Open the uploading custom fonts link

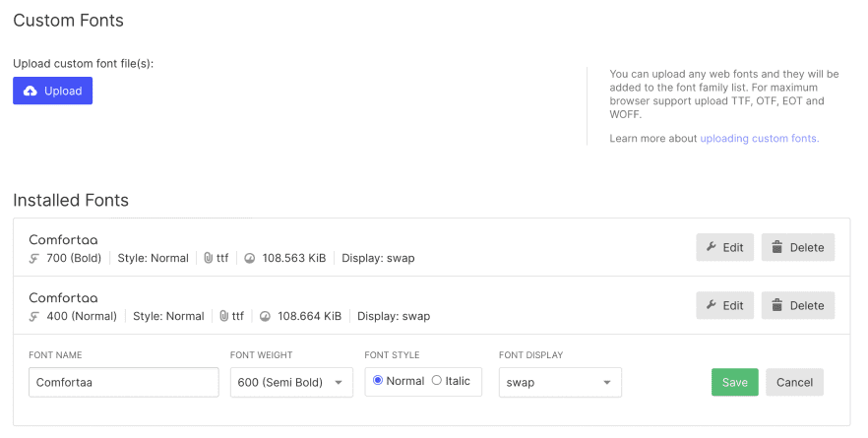760,139
